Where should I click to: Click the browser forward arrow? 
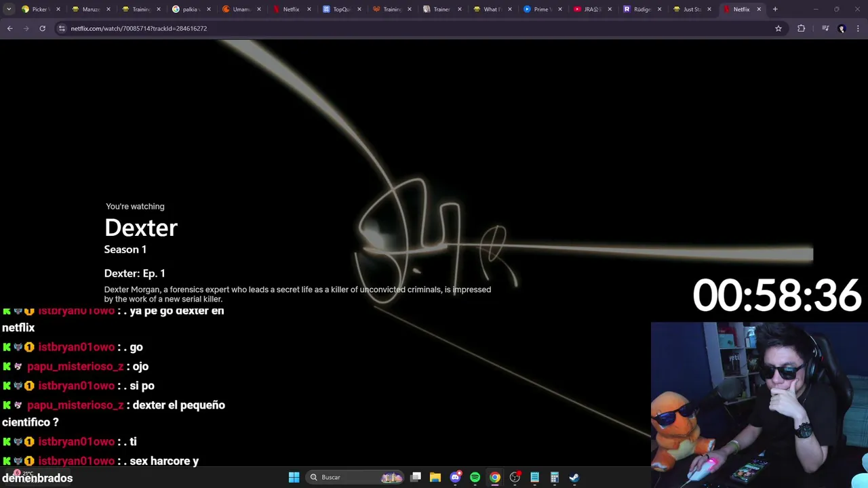26,28
